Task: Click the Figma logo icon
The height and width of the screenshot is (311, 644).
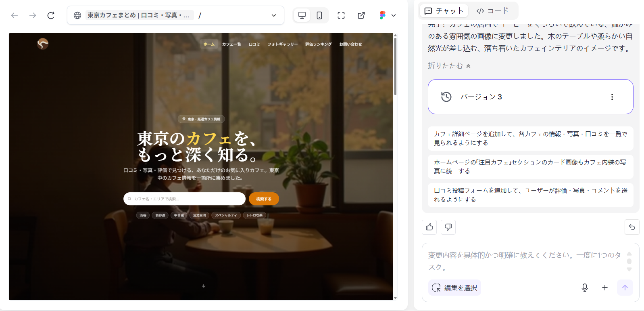Action: coord(383,15)
